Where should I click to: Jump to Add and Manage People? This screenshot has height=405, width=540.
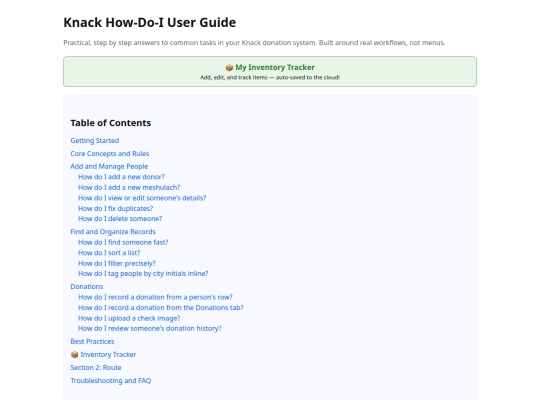coord(109,166)
